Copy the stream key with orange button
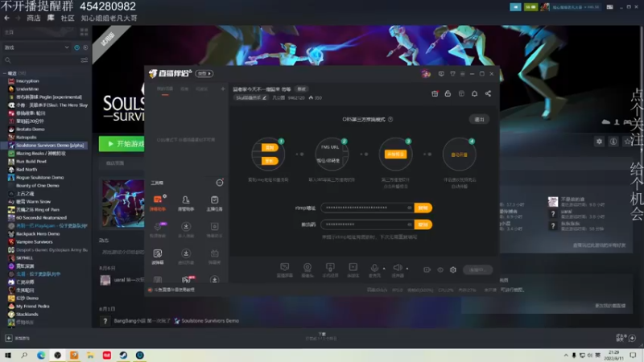This screenshot has width=644, height=362. (x=423, y=224)
